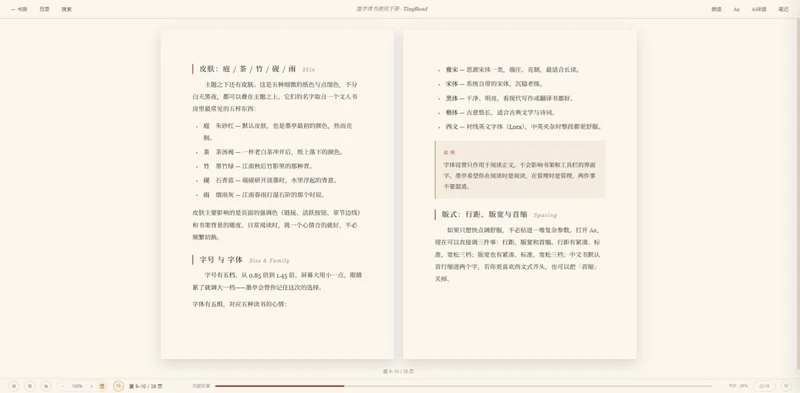Click the second round layout button, bottom left
Viewport: 800px width, 393px height.
tap(30, 386)
